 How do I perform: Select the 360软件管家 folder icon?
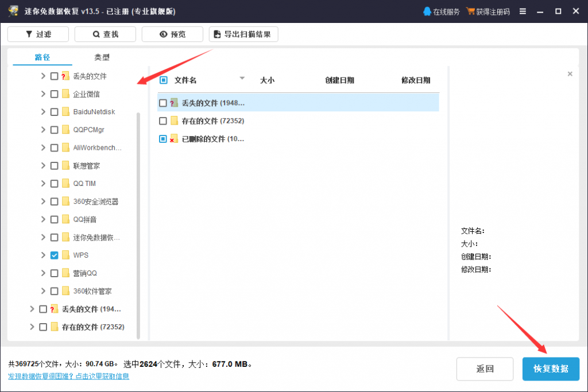coord(65,291)
